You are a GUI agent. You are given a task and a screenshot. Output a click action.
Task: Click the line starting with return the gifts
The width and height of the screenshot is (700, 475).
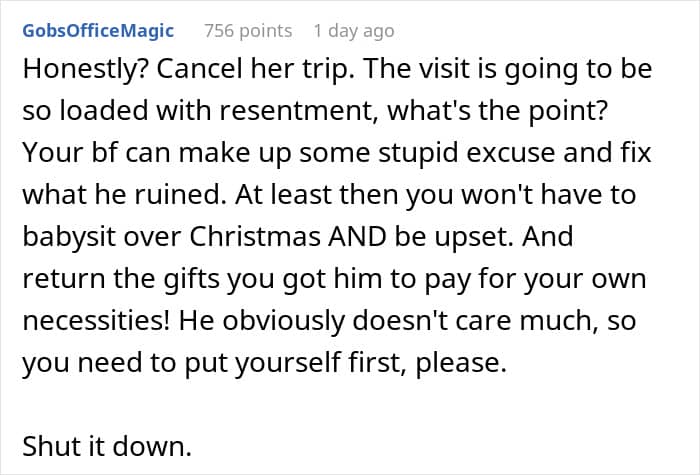(x=334, y=279)
